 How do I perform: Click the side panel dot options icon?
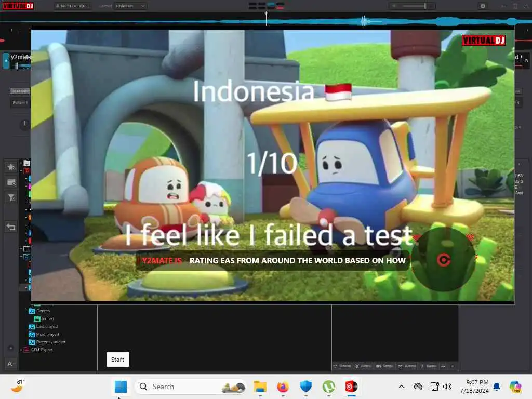pos(453,366)
